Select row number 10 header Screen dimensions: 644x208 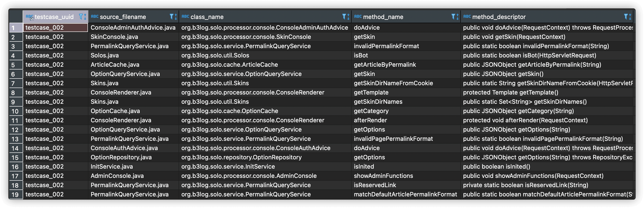coord(16,111)
